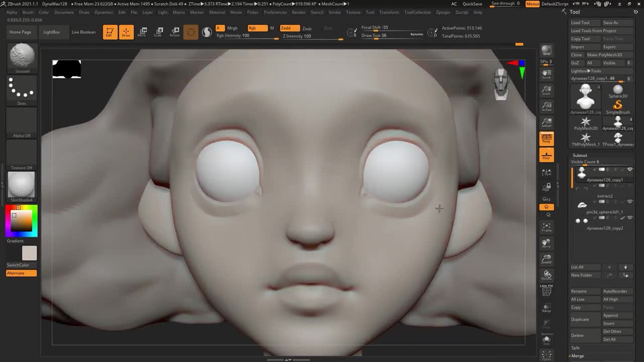Viewport: 644px width, 362px height.
Task: Click the Xpose icon
Action: pyautogui.click(x=546, y=355)
